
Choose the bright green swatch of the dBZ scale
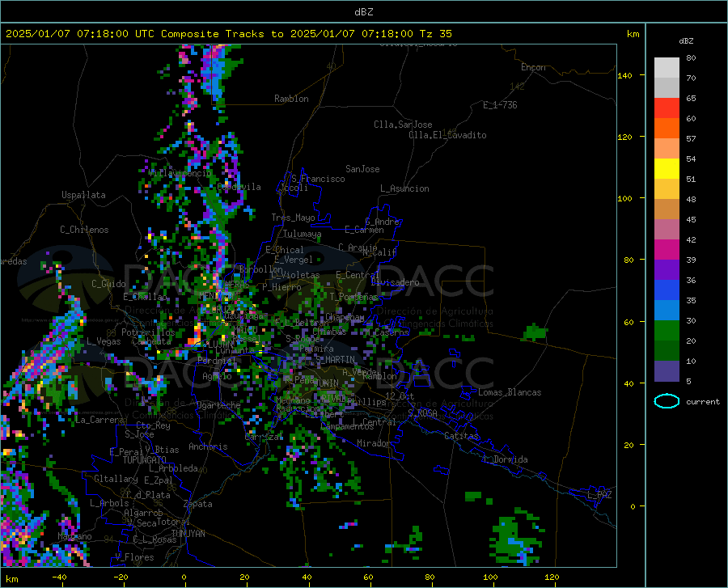point(667,331)
